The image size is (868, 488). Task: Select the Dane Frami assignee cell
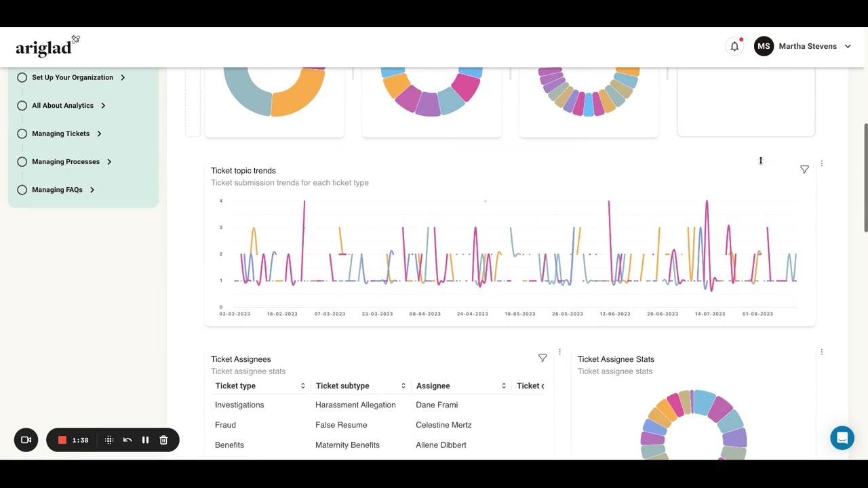pyautogui.click(x=437, y=405)
